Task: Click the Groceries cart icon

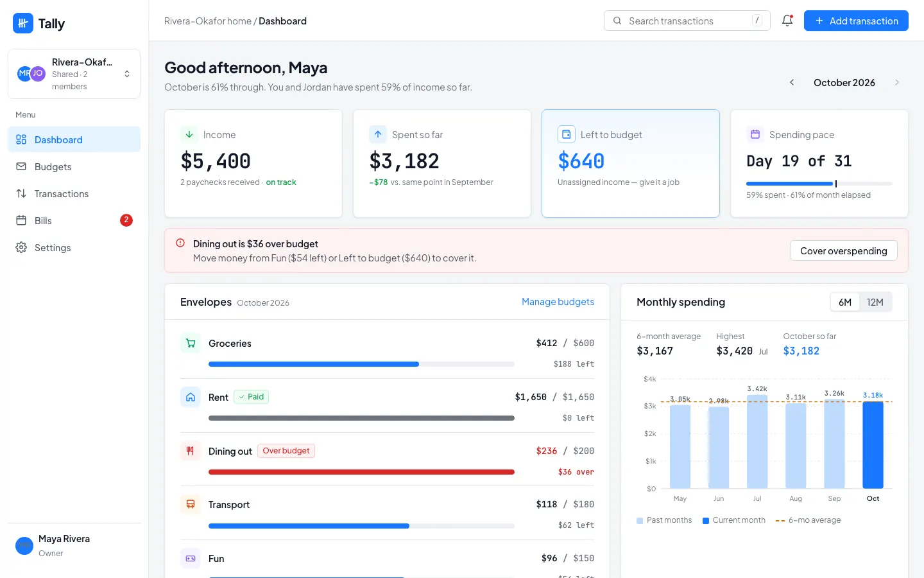Action: [191, 343]
